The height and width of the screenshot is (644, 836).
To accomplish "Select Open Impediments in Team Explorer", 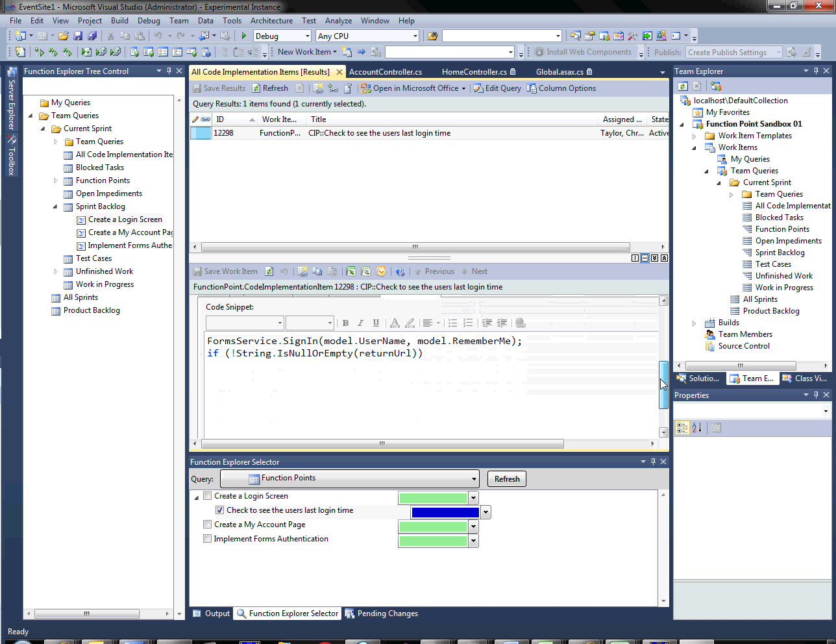I will [x=788, y=241].
